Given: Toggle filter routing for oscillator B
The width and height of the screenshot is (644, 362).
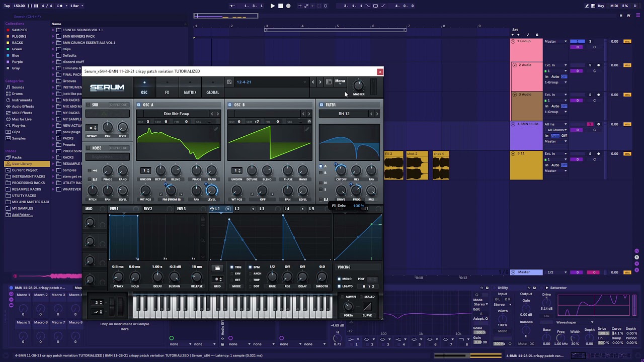Looking at the screenshot, I should pos(320,172).
